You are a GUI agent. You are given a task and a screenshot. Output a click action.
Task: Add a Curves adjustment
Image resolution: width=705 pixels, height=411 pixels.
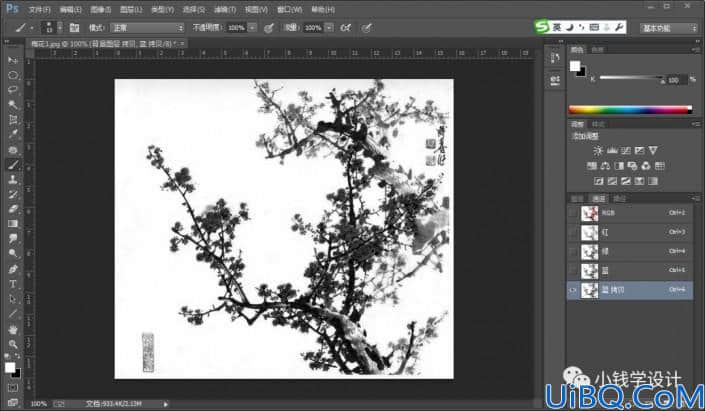click(625, 151)
